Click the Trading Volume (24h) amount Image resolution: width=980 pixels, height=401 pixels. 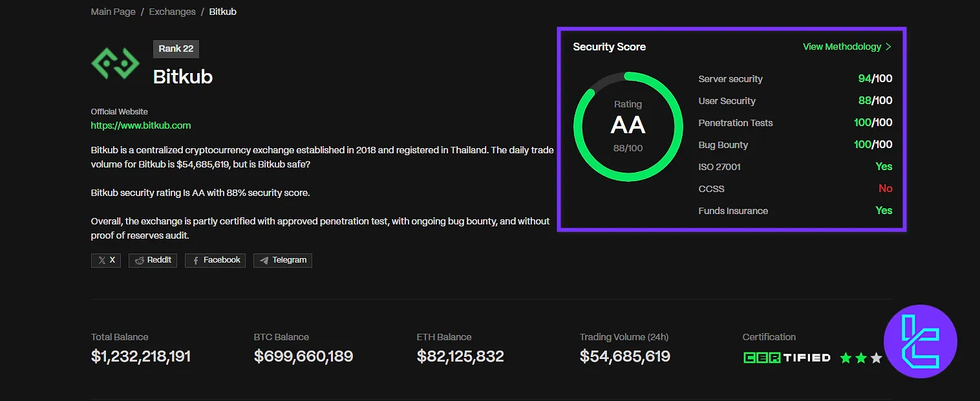(624, 356)
